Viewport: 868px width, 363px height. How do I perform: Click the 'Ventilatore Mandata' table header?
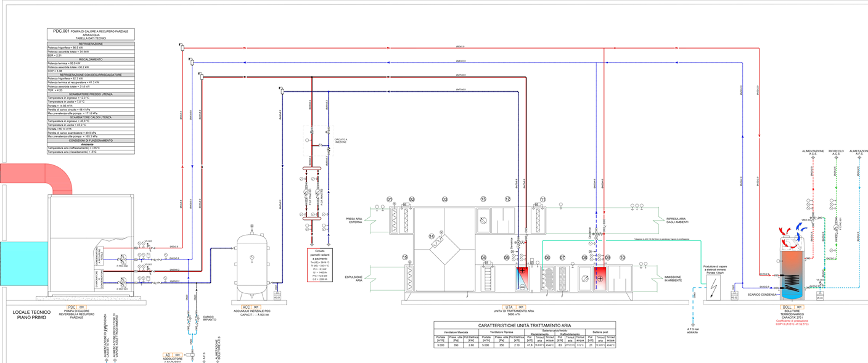(x=457, y=332)
